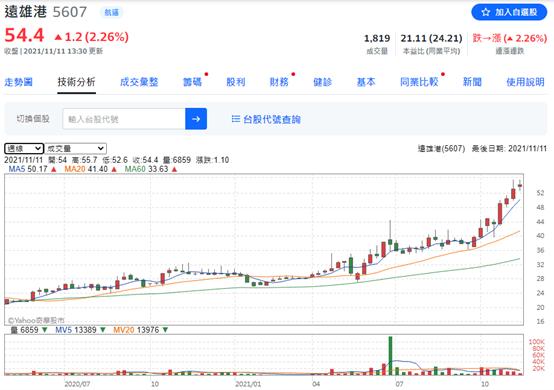Click the price 54.4 headline
The image size is (554, 390).
(x=24, y=36)
